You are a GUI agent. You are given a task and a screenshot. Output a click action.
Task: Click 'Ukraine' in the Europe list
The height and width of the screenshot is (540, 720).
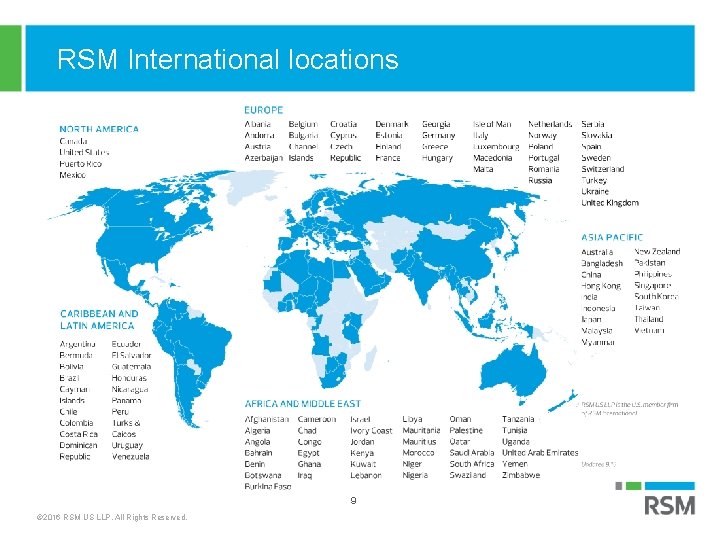[x=595, y=191]
